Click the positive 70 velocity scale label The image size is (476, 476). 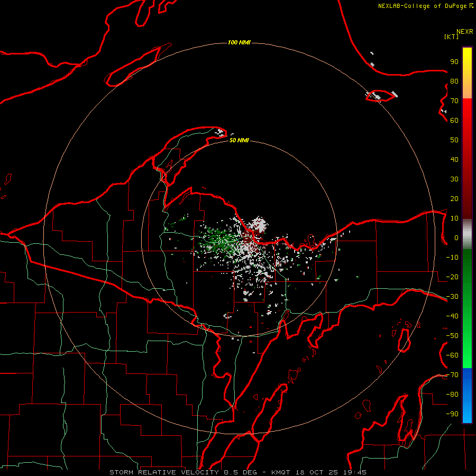tap(454, 101)
